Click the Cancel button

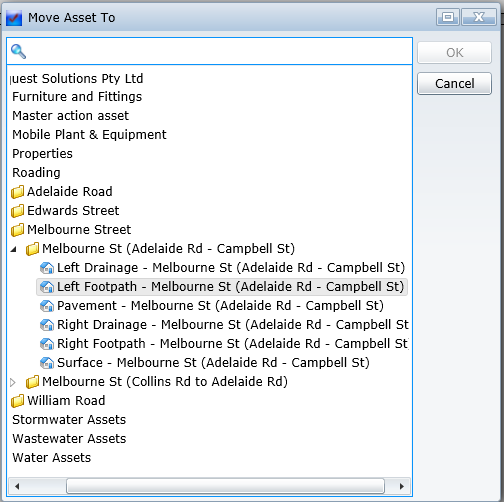[x=454, y=84]
